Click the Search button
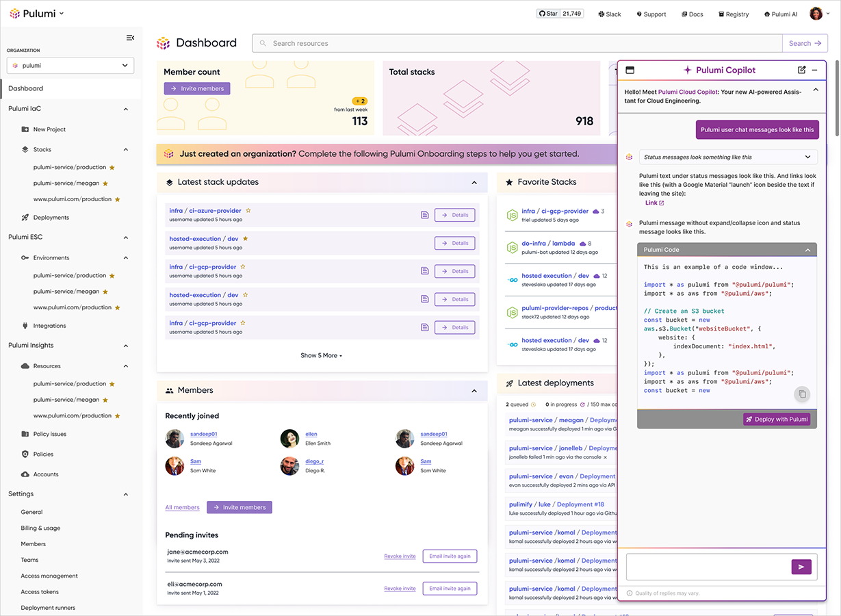The height and width of the screenshot is (616, 841). 805,43
